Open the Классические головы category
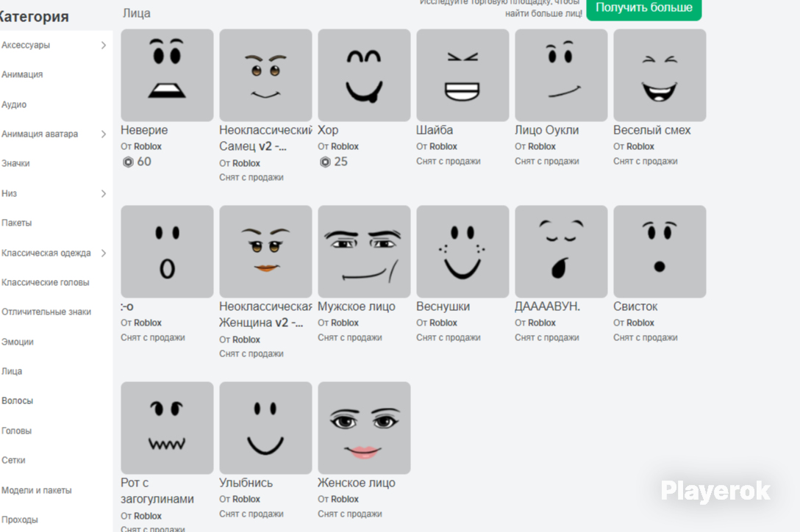This screenshot has height=532, width=800. click(x=45, y=283)
